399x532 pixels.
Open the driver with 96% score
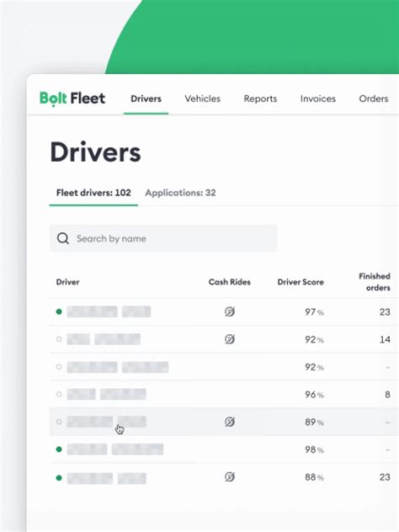point(107,394)
